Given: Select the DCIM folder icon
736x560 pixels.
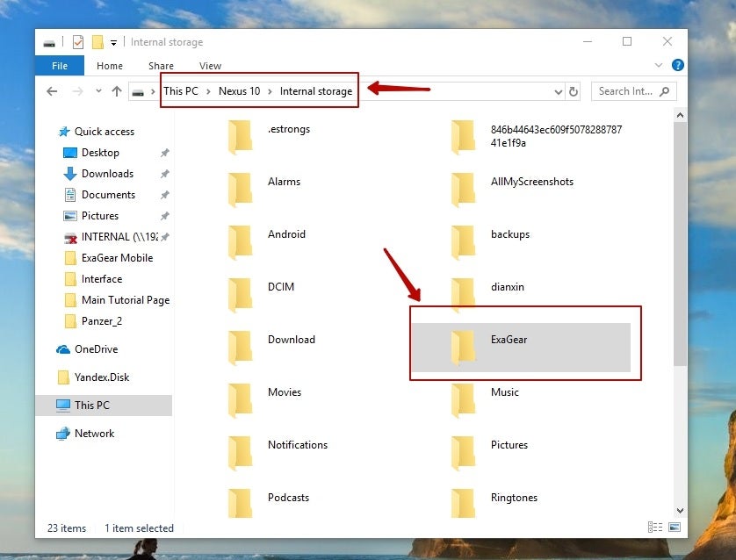Looking at the screenshot, I should (x=241, y=295).
